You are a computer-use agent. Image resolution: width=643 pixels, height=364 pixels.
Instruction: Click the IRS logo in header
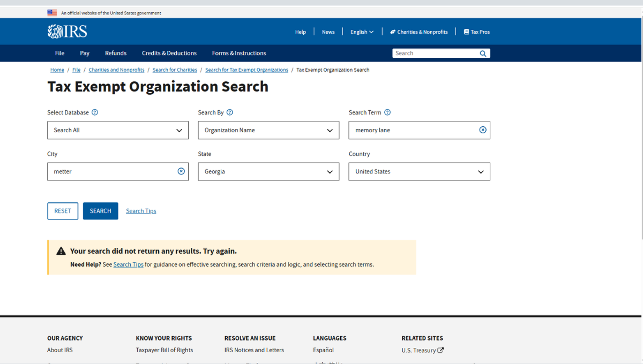[67, 32]
